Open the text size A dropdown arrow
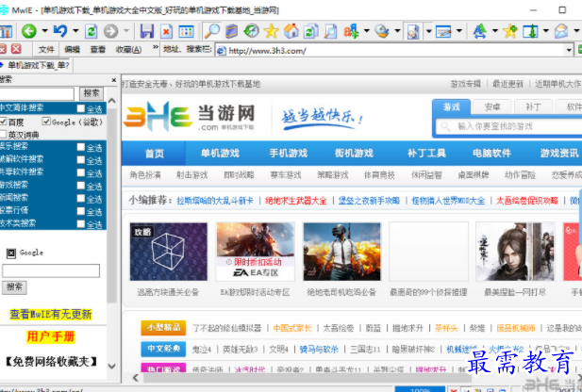 click(495, 31)
